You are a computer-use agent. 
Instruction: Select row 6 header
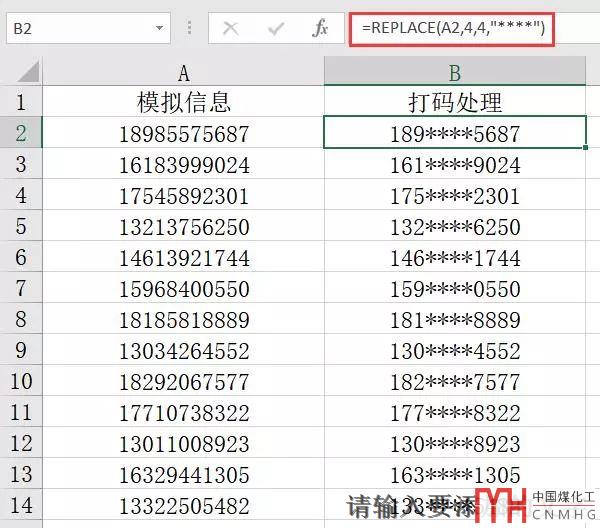21,256
